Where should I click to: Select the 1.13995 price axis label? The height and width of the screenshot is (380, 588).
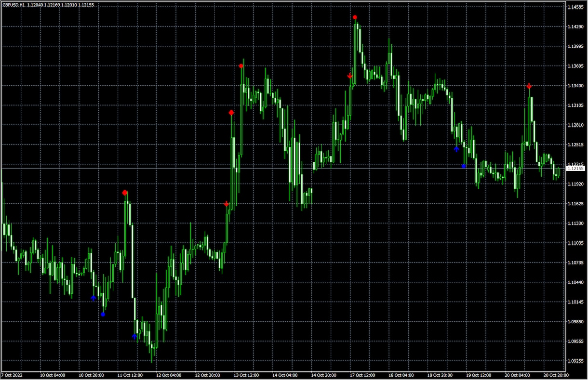coord(576,46)
